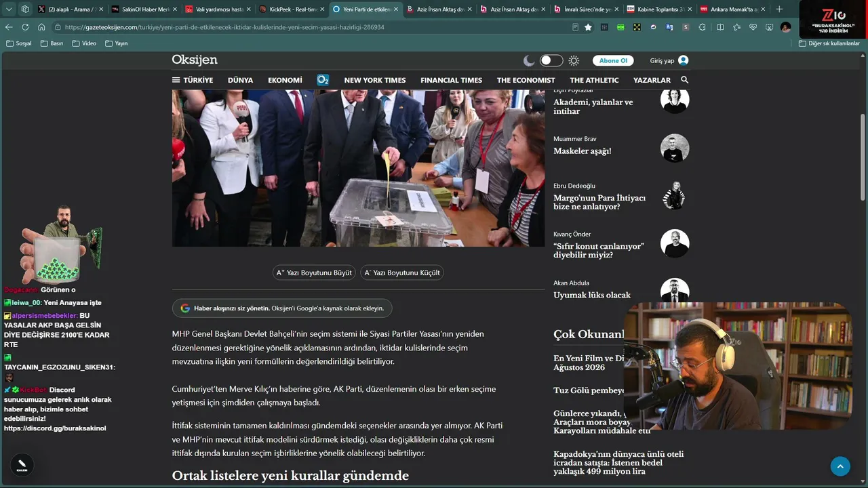Open column 'Maskeler aşağı!'
Viewport: 868px width, 488px height.
583,151
